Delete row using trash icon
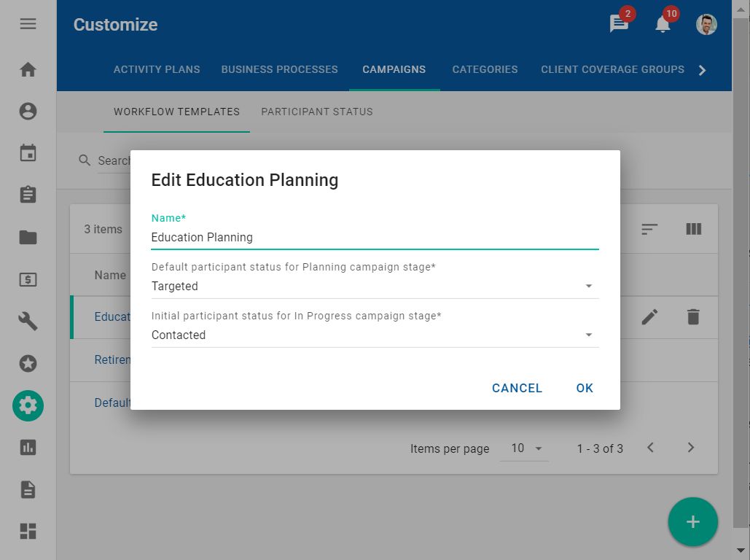The image size is (750, 560). click(x=693, y=316)
